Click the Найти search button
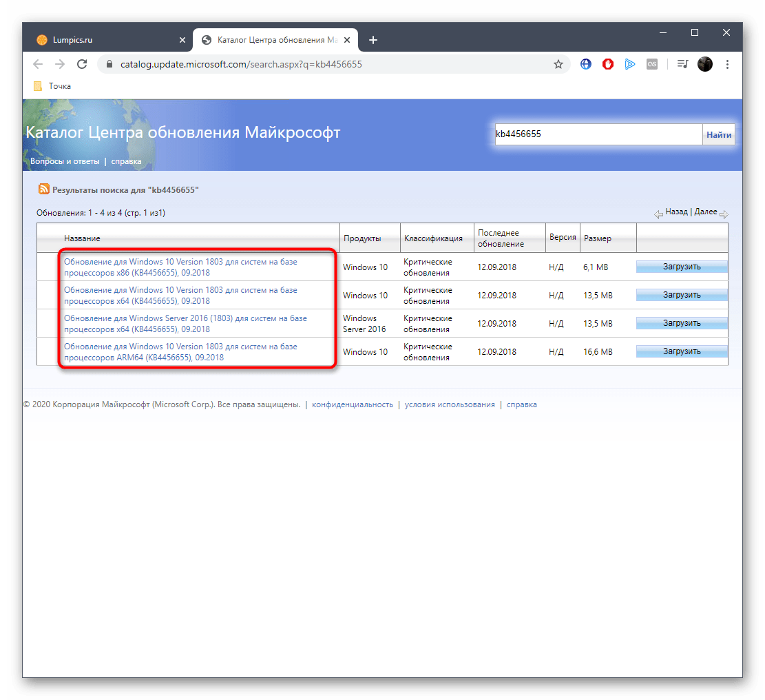The image size is (765, 700). [718, 135]
